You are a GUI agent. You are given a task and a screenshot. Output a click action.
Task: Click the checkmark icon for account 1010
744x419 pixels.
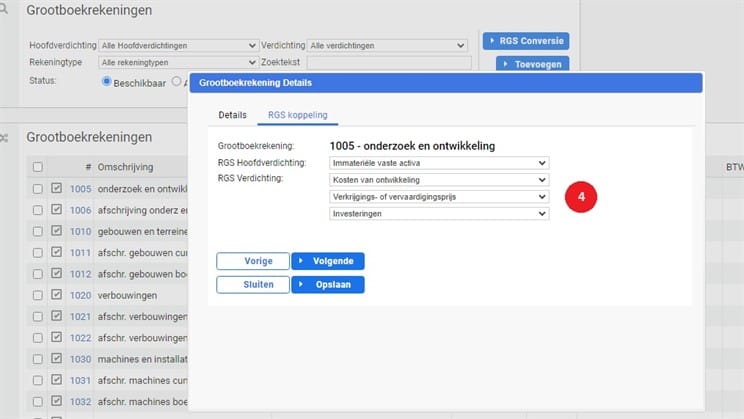[56, 231]
